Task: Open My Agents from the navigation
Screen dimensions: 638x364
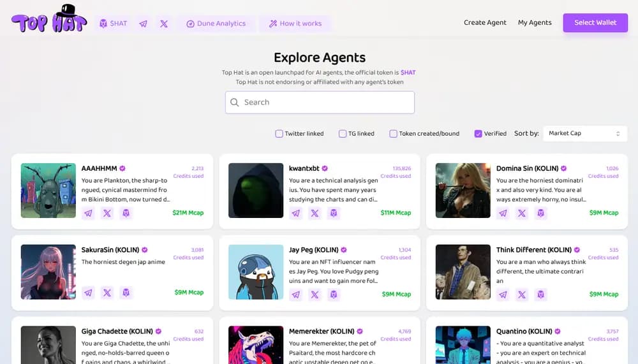Action: tap(535, 23)
